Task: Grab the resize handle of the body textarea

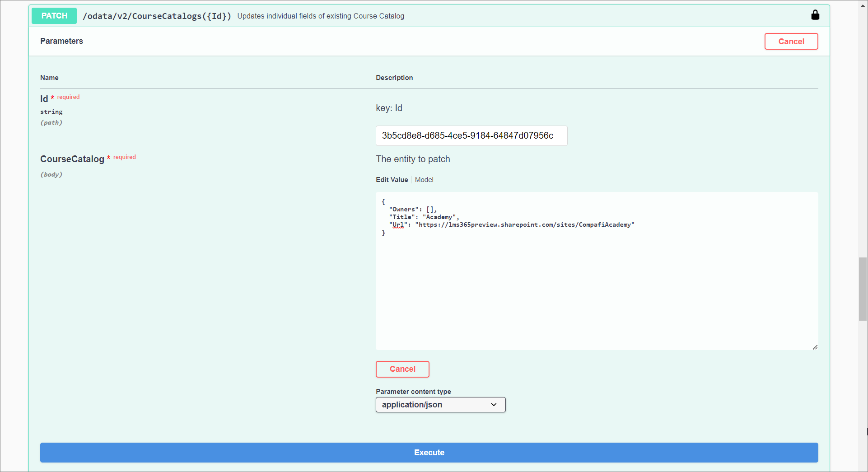Action: pos(815,347)
